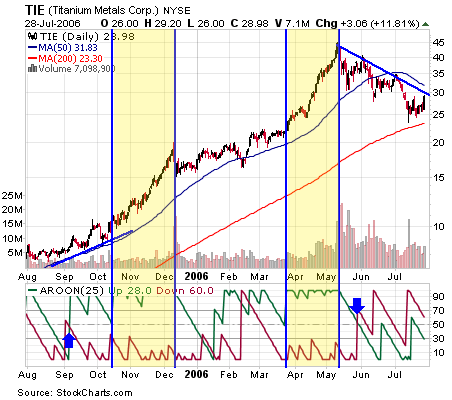Click the 25M volume axis label
The height and width of the screenshot is (400, 452).
pos(12,195)
